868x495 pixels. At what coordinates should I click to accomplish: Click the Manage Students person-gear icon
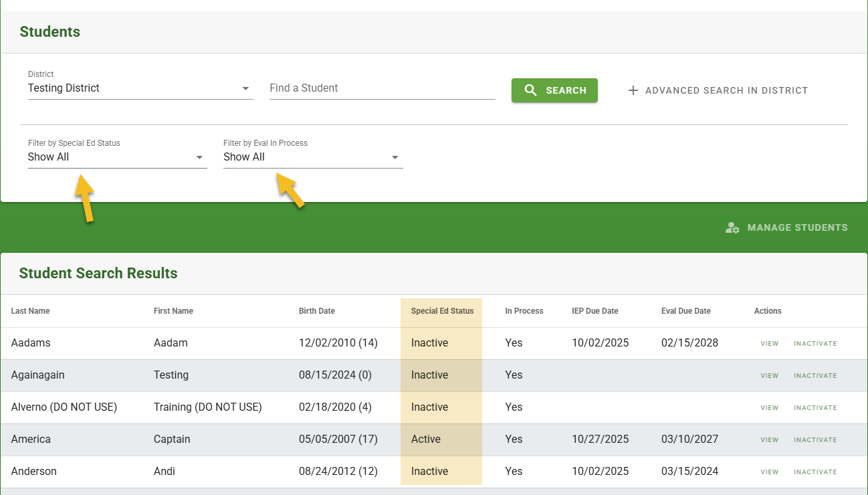[732, 227]
